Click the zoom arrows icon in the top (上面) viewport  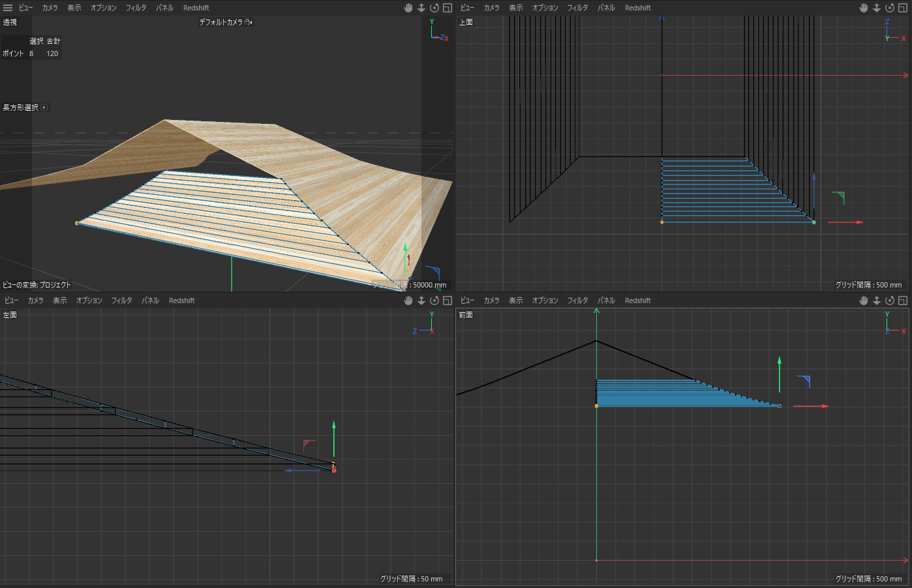tap(877, 8)
